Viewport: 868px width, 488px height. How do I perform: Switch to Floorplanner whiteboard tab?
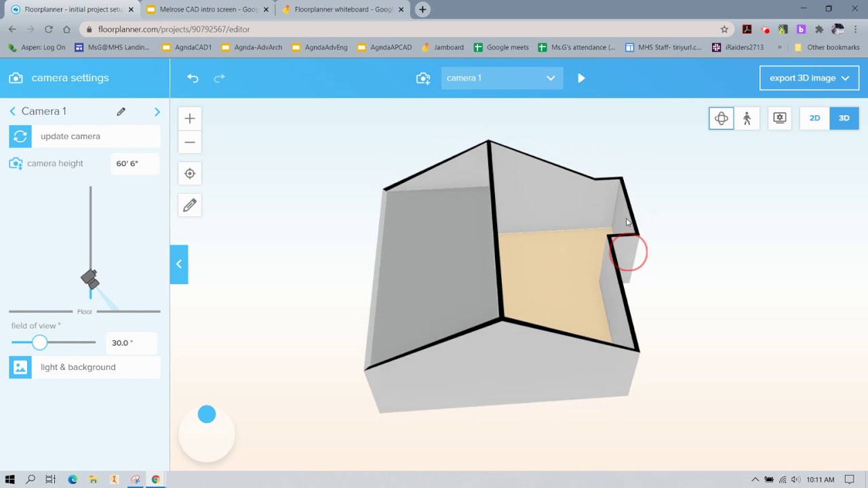pyautogui.click(x=343, y=9)
